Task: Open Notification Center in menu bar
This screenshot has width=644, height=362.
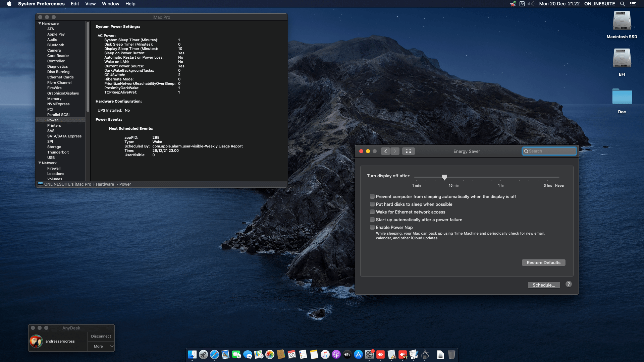Action: [633, 4]
